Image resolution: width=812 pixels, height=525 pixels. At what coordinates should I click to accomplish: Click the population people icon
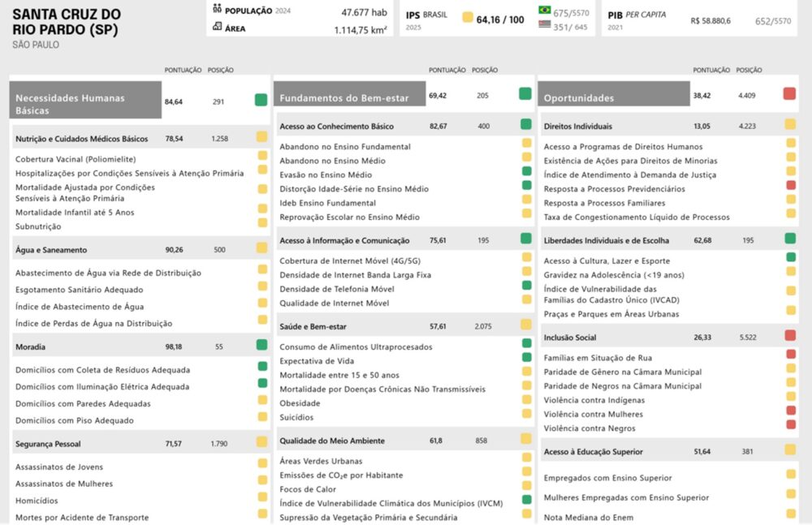217,10
